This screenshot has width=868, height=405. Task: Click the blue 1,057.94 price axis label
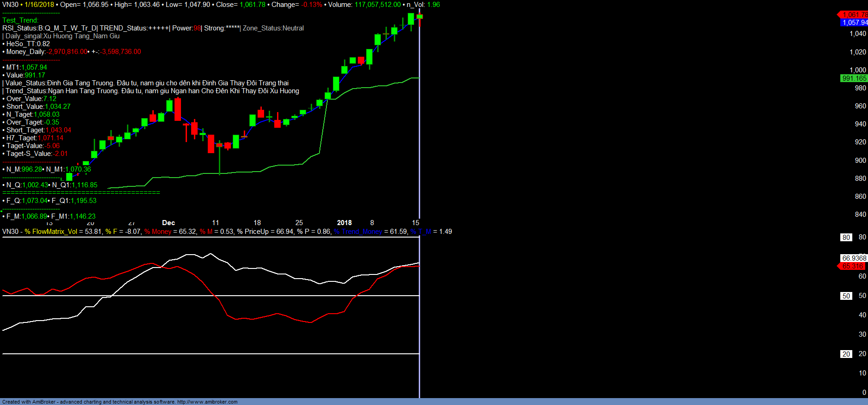click(854, 23)
